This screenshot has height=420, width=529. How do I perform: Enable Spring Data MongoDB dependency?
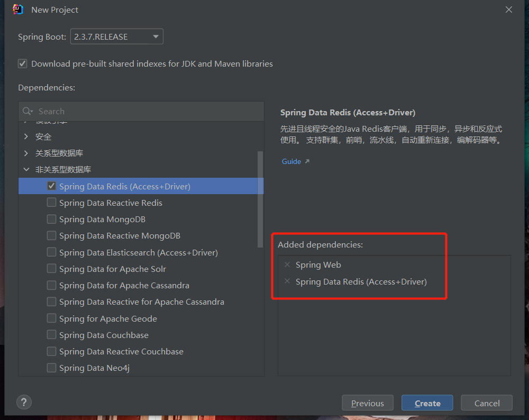(51, 219)
